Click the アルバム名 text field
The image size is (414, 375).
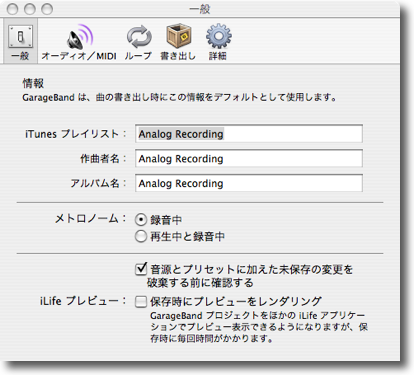tap(249, 183)
